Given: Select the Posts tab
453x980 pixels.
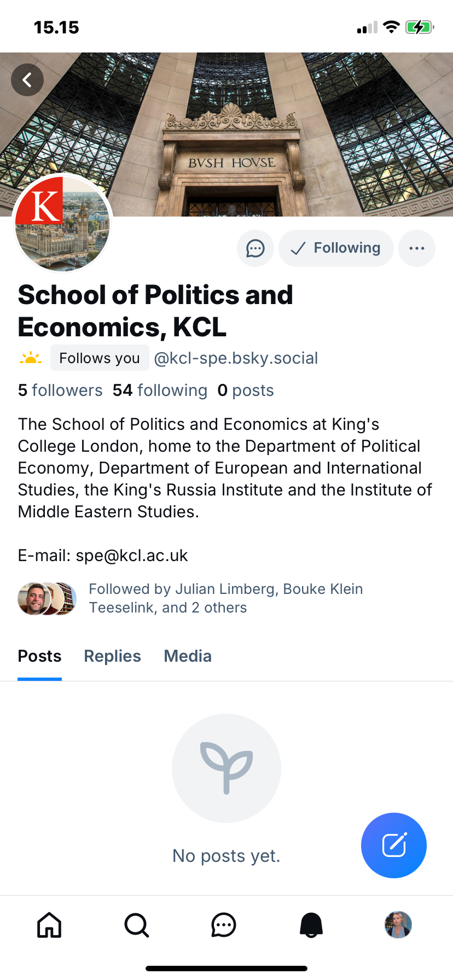Looking at the screenshot, I should pos(39,656).
